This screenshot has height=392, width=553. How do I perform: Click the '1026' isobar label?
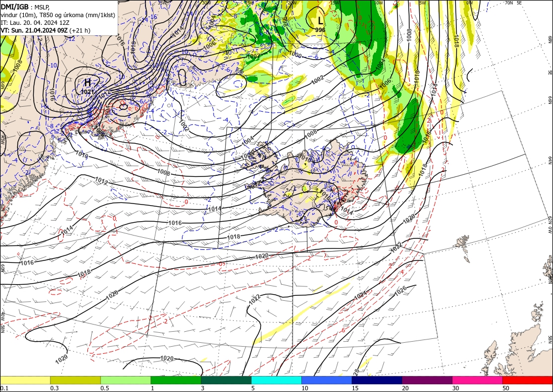coord(400,290)
